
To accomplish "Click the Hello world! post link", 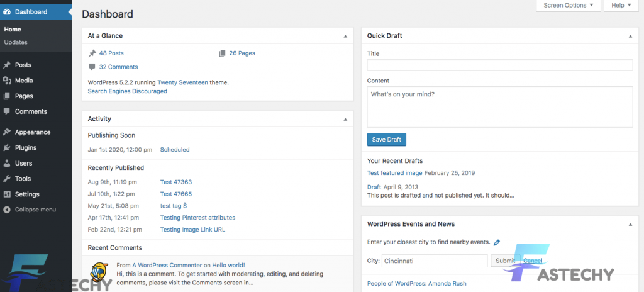I will pos(229,266).
